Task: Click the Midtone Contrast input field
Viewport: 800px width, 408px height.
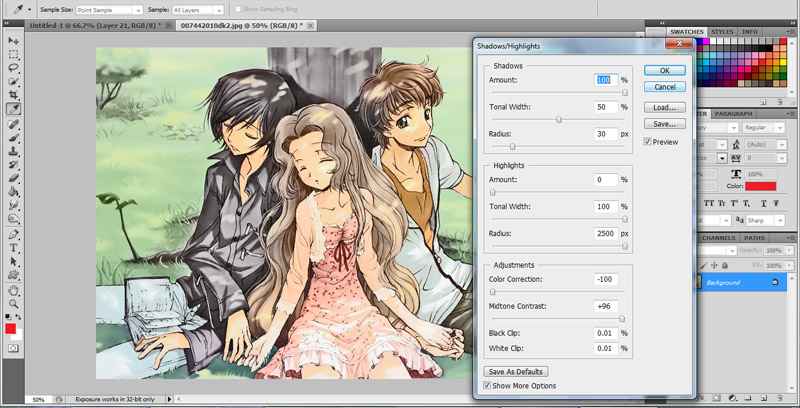Action: (x=605, y=307)
